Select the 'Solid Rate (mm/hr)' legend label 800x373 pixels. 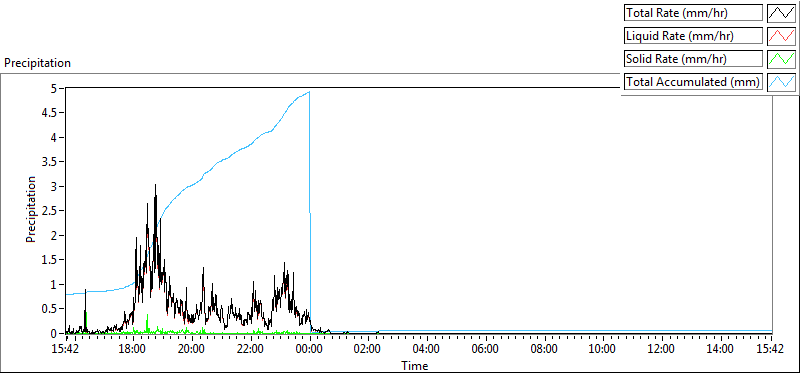coord(693,59)
